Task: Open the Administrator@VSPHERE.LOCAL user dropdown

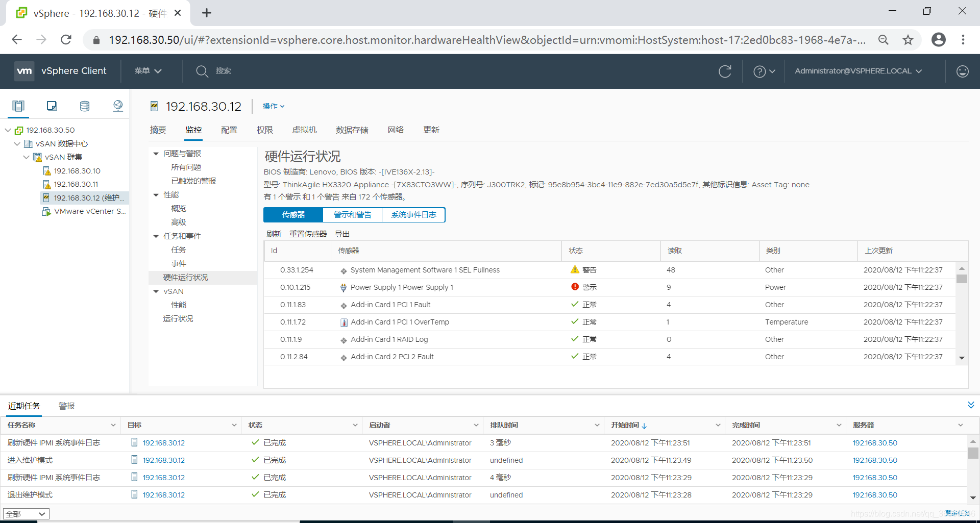Action: [x=858, y=71]
